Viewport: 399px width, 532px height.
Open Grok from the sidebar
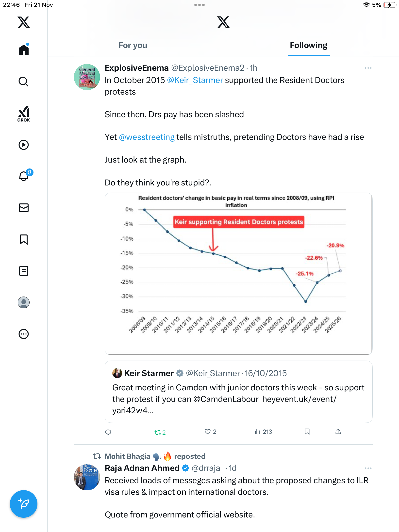click(24, 114)
